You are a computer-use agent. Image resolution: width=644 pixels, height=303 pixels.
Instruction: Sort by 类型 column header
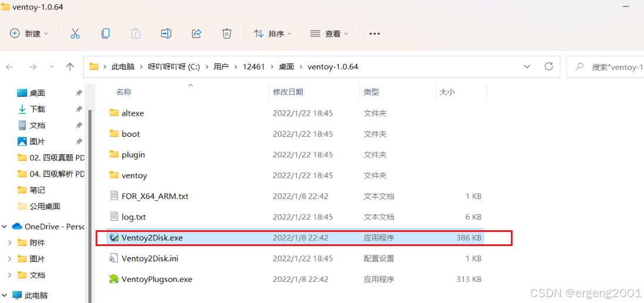tap(371, 92)
